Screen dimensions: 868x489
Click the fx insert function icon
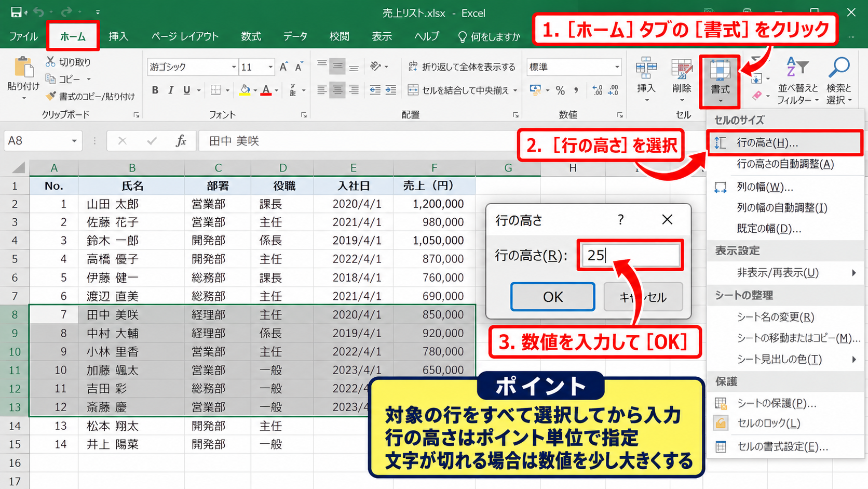181,141
